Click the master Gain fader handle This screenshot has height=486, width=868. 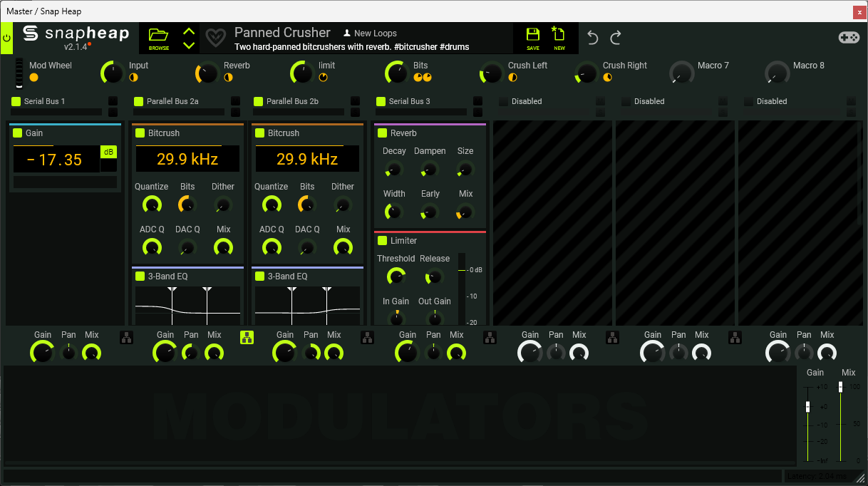click(807, 407)
